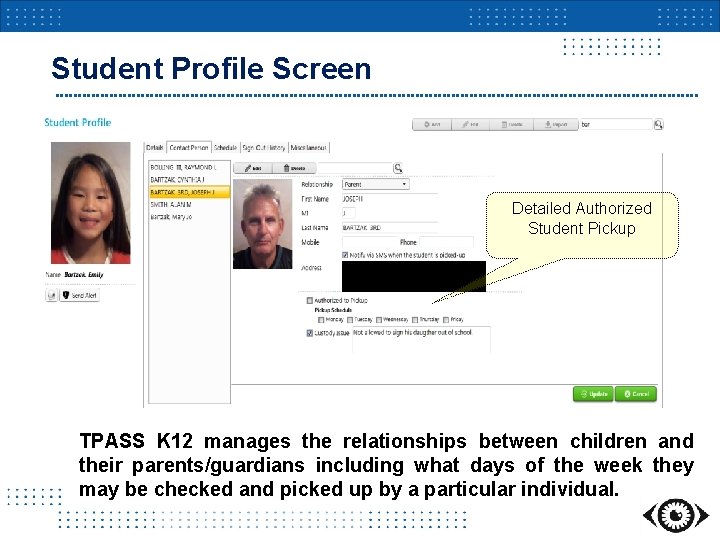
Task: Delete the selected contact person with the trash button
Action: point(294,168)
